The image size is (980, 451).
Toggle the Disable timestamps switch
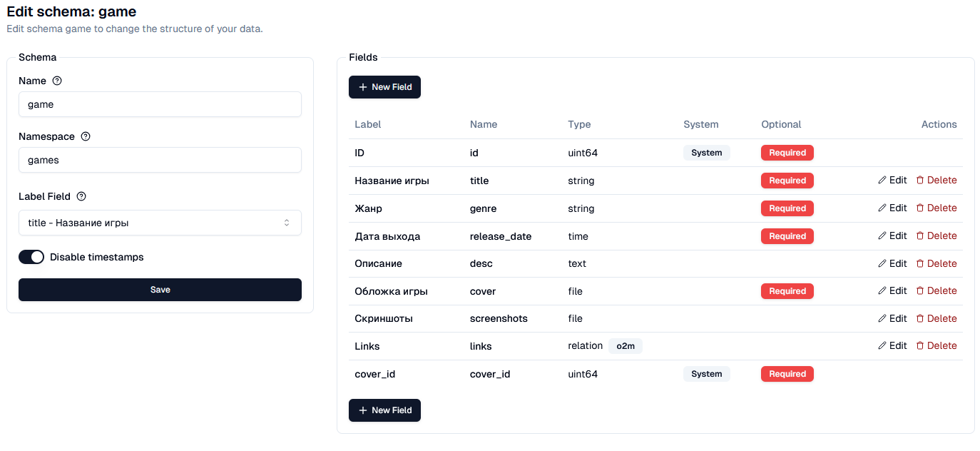pyautogui.click(x=31, y=257)
